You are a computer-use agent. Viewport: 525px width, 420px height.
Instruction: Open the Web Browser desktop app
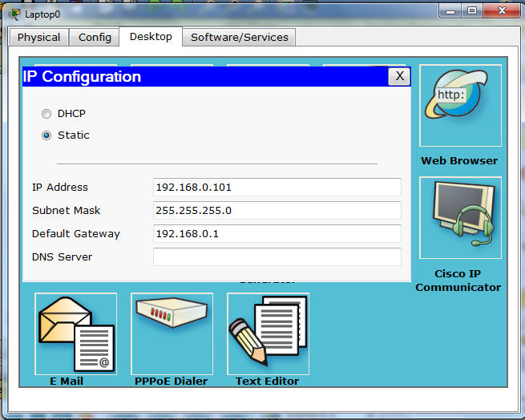(x=460, y=106)
